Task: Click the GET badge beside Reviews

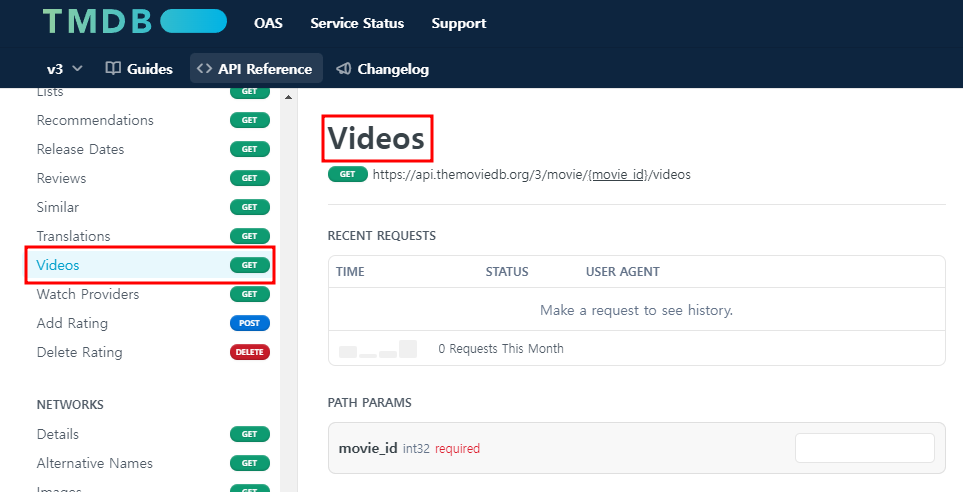Action: (250, 178)
